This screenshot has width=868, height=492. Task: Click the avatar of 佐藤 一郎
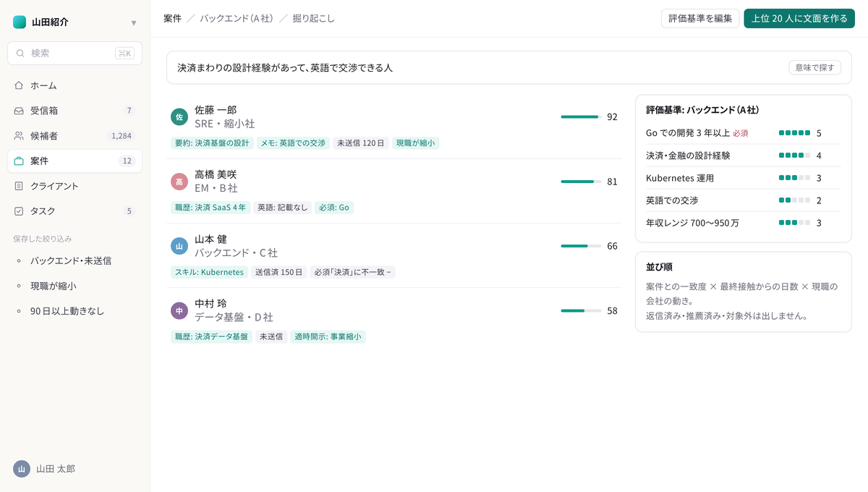179,116
